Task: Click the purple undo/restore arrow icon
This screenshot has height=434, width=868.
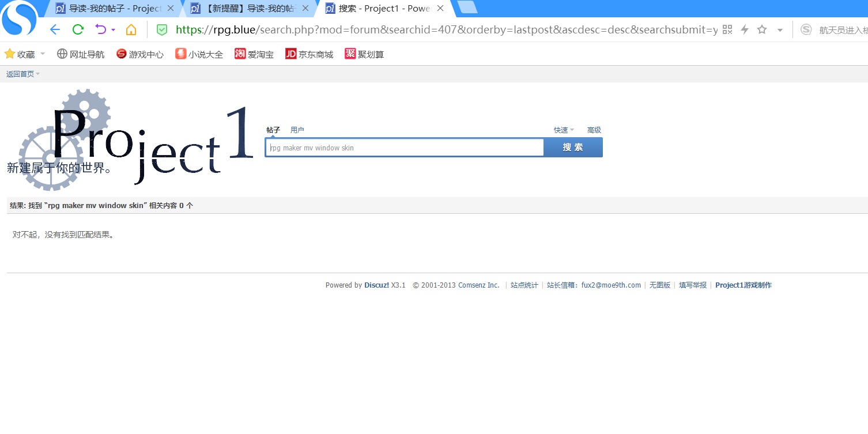Action: point(101,30)
